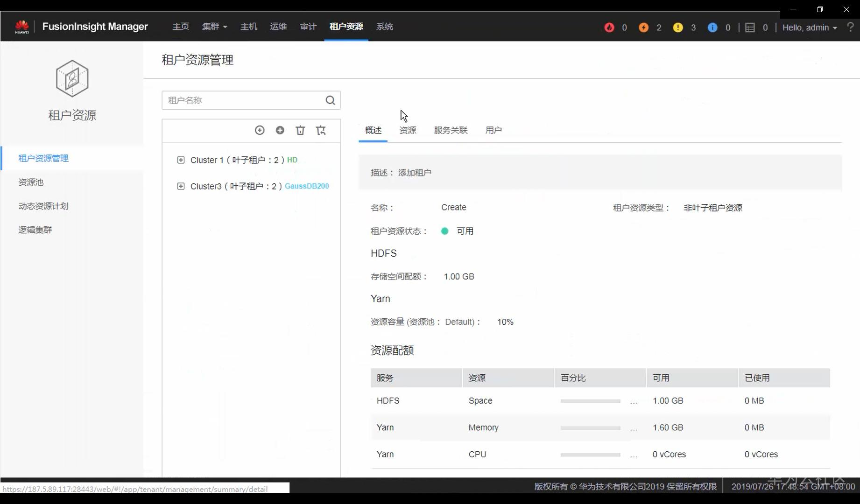Click the Memory cell in Yarn row
The height and width of the screenshot is (504, 860).
[x=484, y=427]
